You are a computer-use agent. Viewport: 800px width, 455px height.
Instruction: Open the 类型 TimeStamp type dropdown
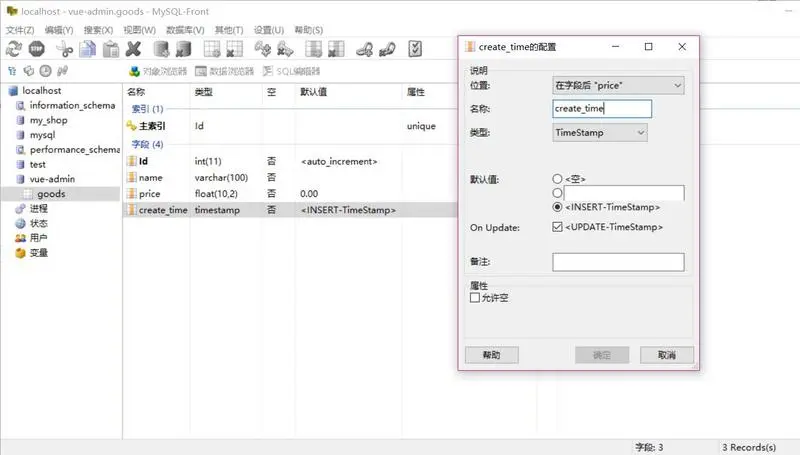click(599, 133)
